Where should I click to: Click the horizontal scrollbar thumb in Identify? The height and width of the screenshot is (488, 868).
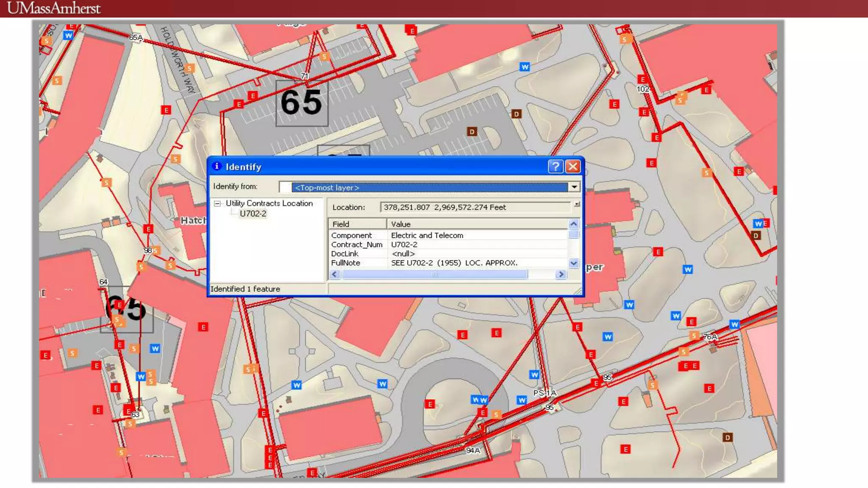point(435,274)
